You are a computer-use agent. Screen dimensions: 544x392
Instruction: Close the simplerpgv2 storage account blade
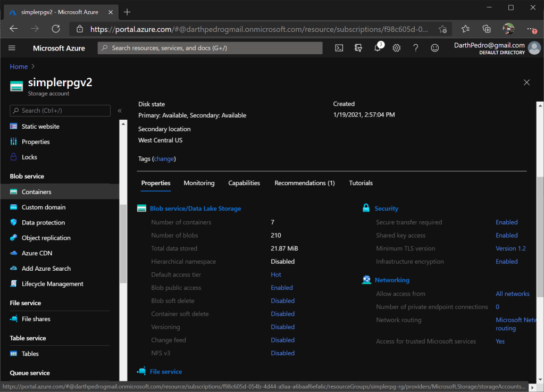pos(526,82)
